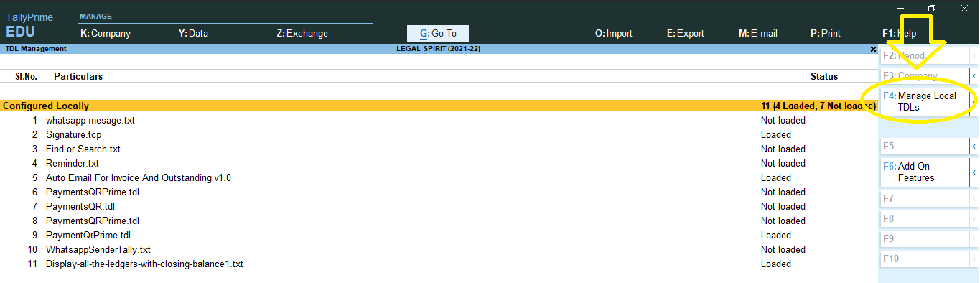The image size is (980, 283).
Task: Select WhatsappSenderTally.txt entry
Action: (98, 249)
